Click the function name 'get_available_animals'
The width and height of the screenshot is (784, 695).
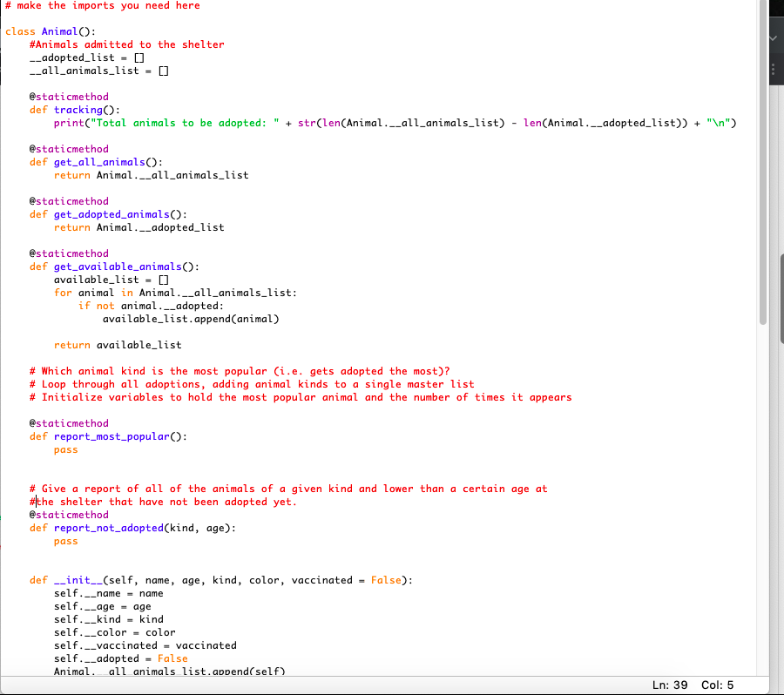118,267
